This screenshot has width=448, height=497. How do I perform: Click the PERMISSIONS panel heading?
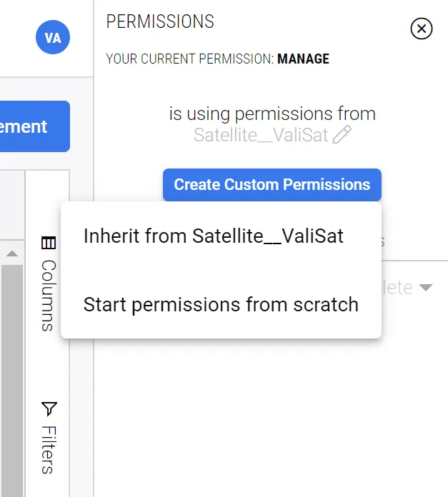click(x=160, y=21)
